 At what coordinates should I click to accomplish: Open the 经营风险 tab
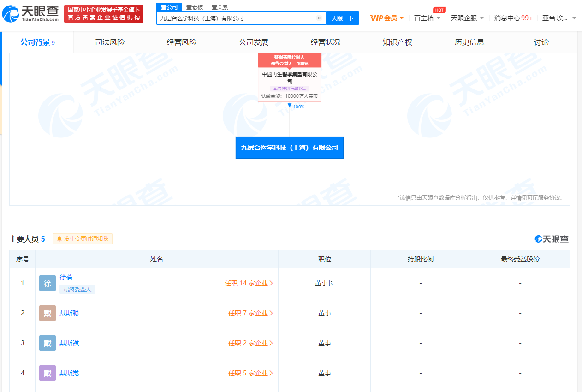[x=182, y=42]
